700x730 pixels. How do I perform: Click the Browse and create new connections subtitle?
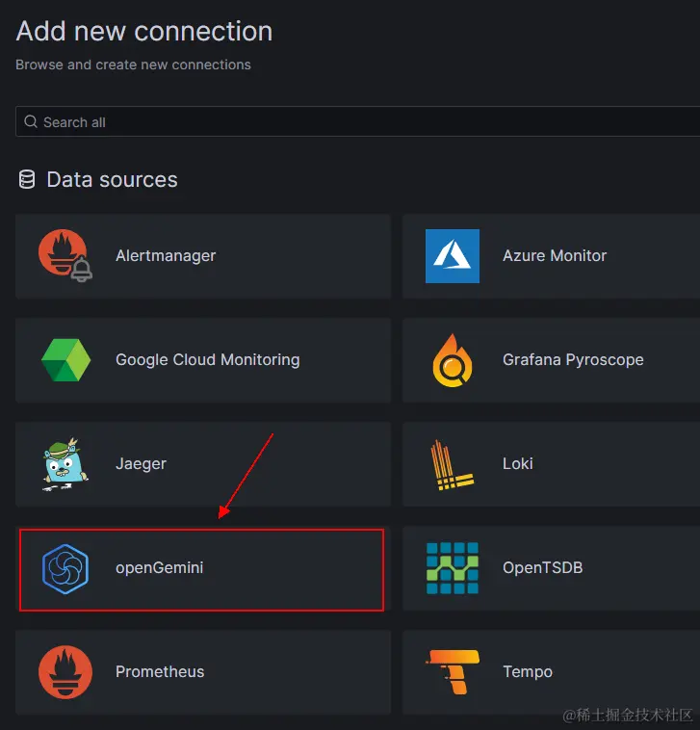pos(133,65)
